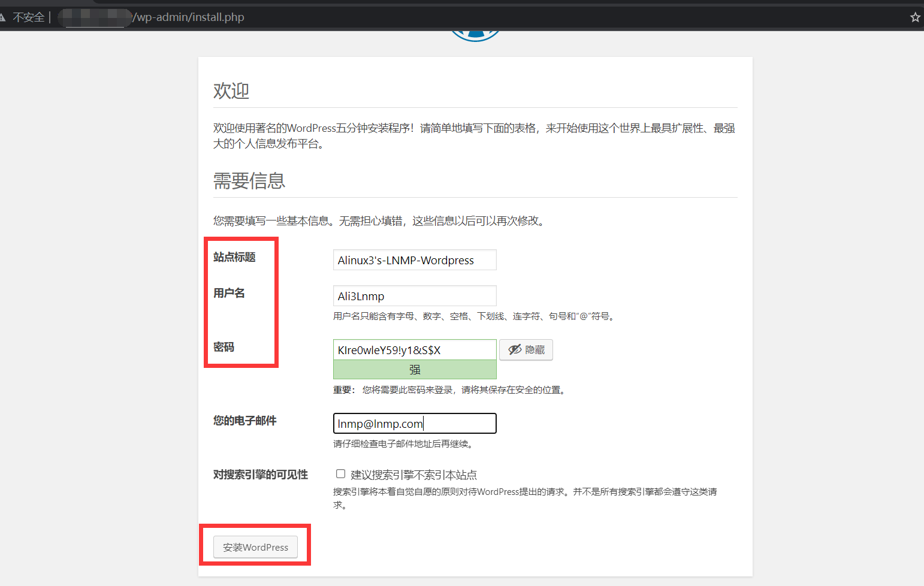Click the 站点标题 field label

(x=234, y=257)
